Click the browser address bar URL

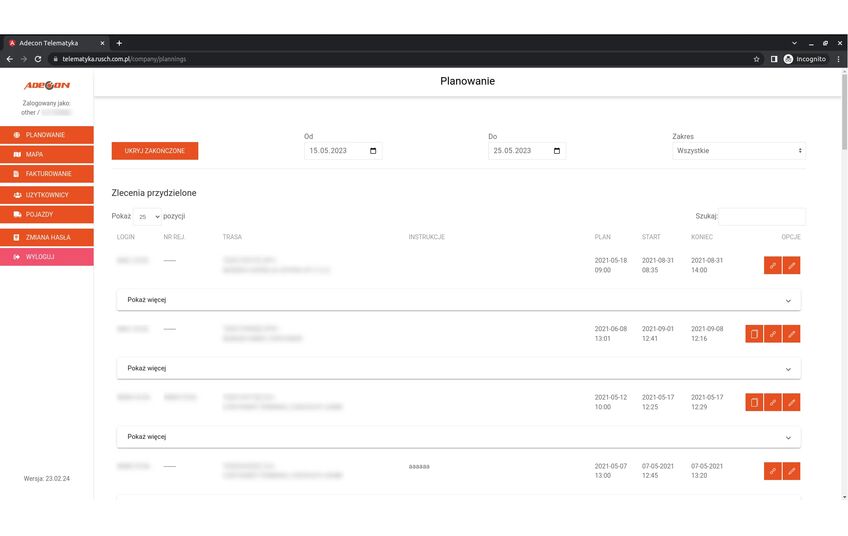click(124, 59)
